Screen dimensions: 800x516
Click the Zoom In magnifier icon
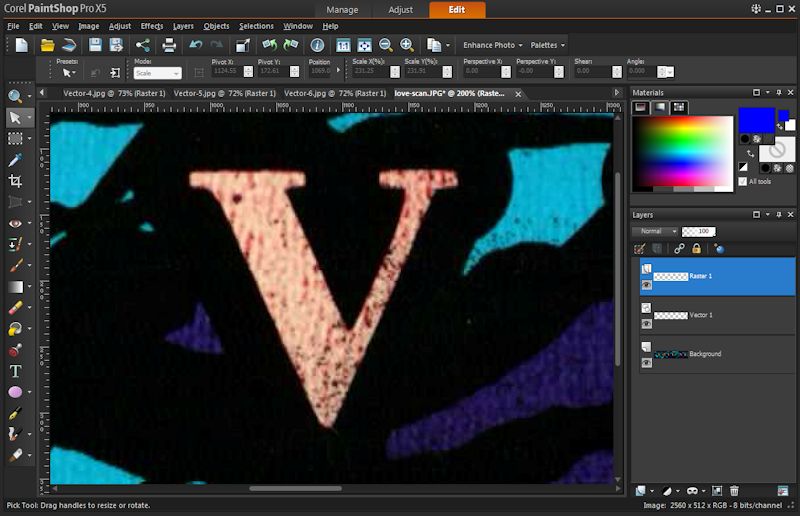click(x=407, y=45)
